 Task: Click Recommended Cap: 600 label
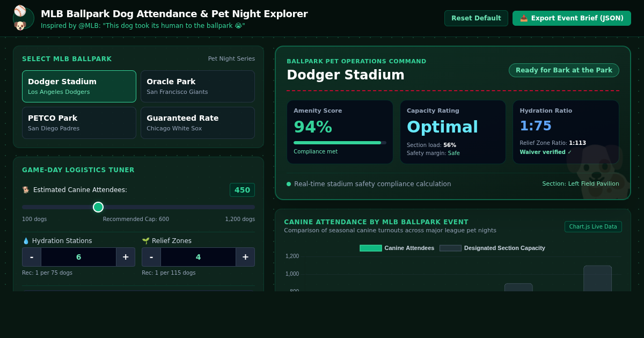tap(136, 219)
